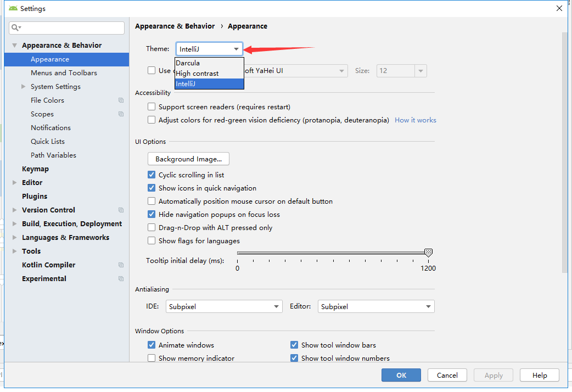Click the project-level icon beside File Colors
Screen dimensions: 572x392
point(121,100)
